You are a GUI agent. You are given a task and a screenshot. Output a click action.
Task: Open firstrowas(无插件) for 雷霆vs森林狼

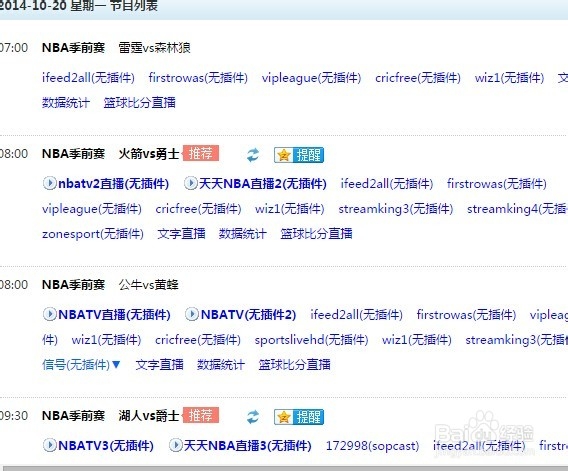pos(198,78)
